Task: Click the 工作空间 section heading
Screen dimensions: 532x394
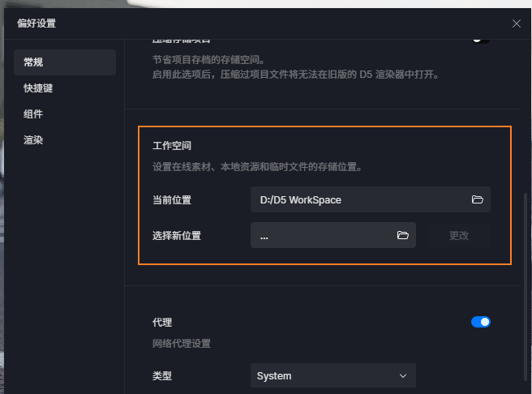Action: (x=172, y=146)
